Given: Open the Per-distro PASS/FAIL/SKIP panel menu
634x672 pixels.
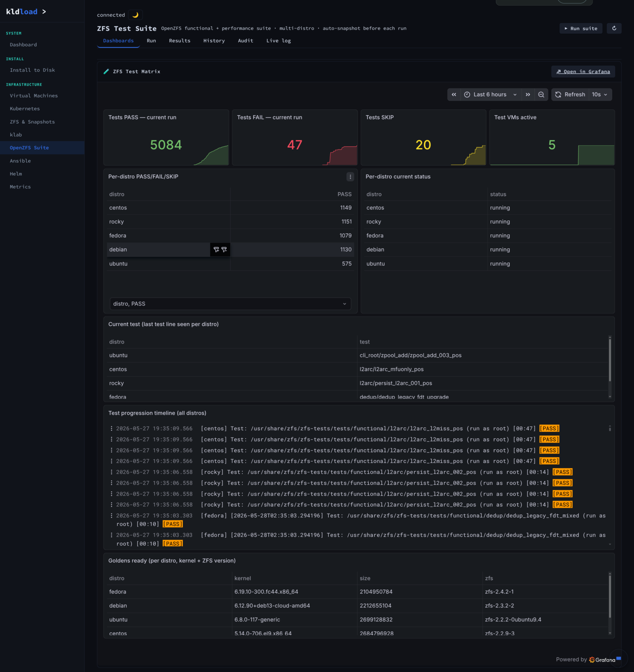Looking at the screenshot, I should coord(350,177).
